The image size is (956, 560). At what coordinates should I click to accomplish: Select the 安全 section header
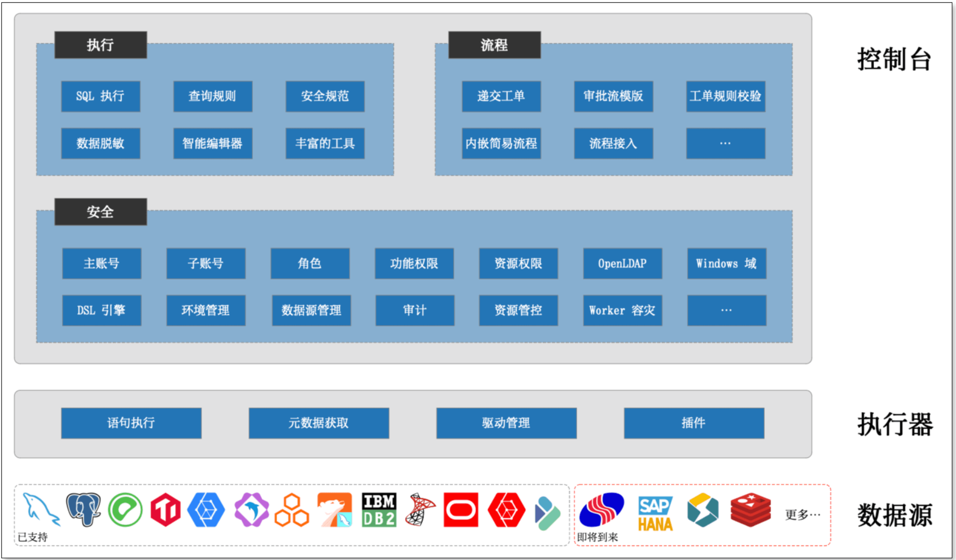pos(101,211)
